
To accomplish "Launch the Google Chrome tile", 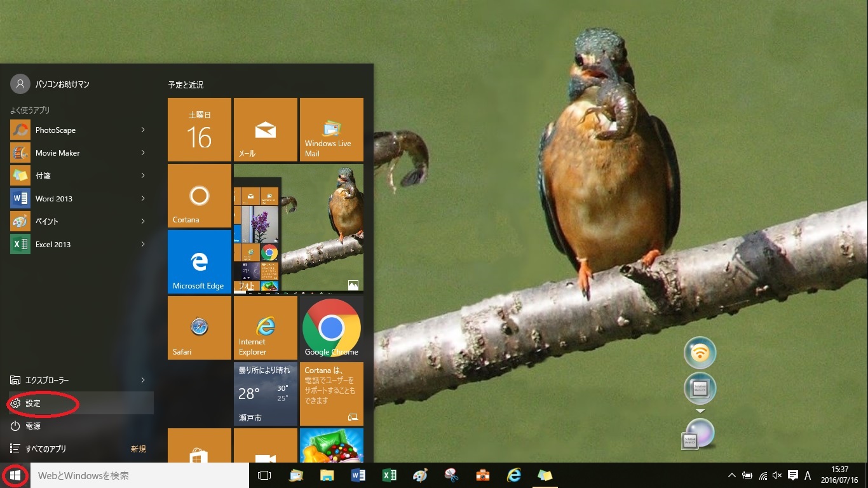I will 332,328.
